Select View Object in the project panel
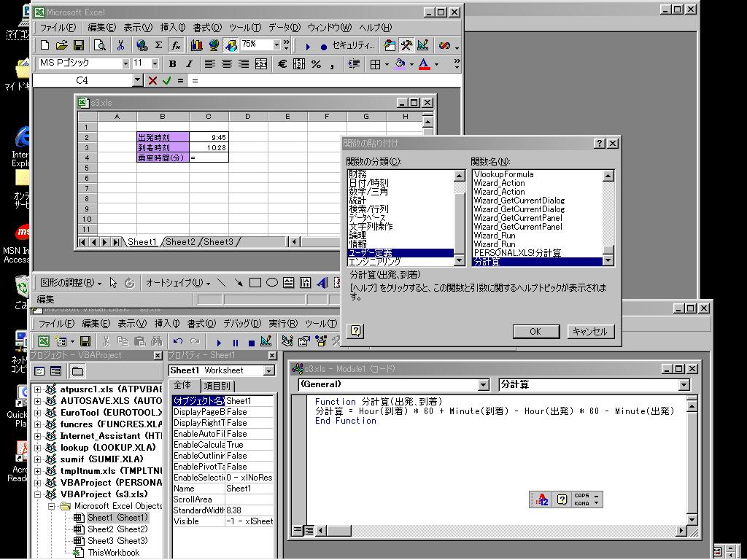Screen dimensions: 747x560 pyautogui.click(x=56, y=371)
